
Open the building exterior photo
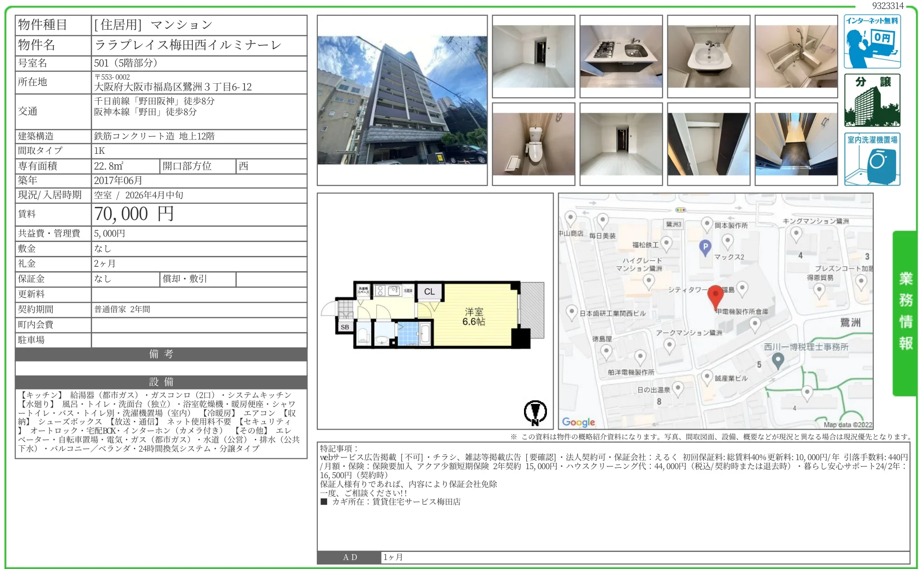[x=402, y=100]
